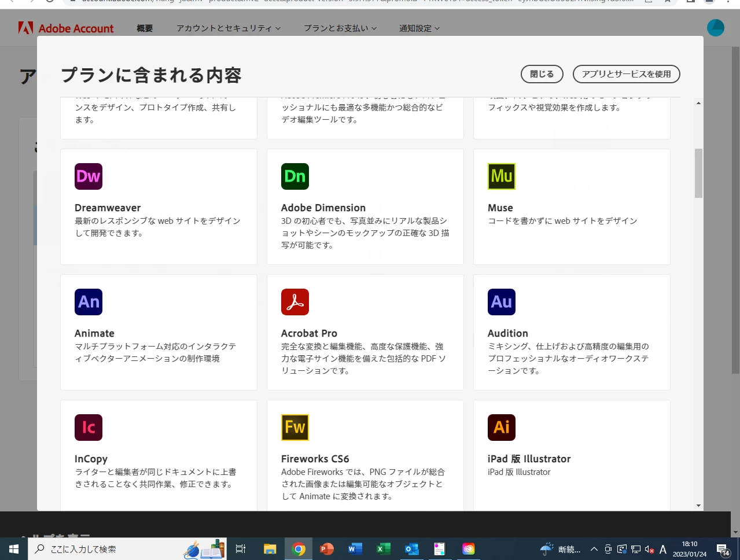Expand プランとお支払い menu
Viewport: 740px width, 560px height.
tap(340, 28)
